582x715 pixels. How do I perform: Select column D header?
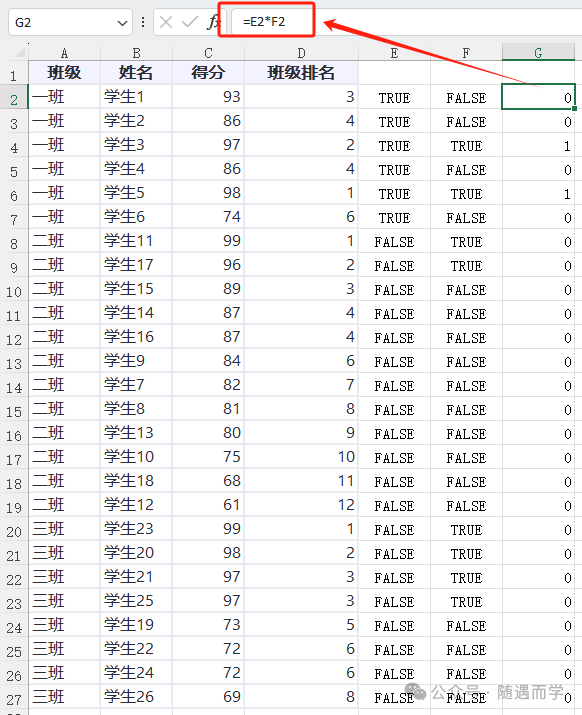(301, 53)
